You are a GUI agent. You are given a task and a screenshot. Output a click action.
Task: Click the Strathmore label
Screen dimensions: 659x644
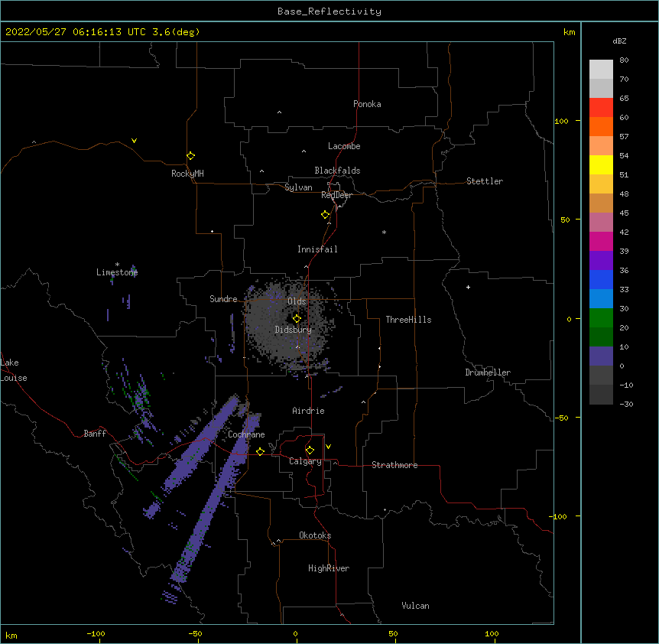click(394, 465)
